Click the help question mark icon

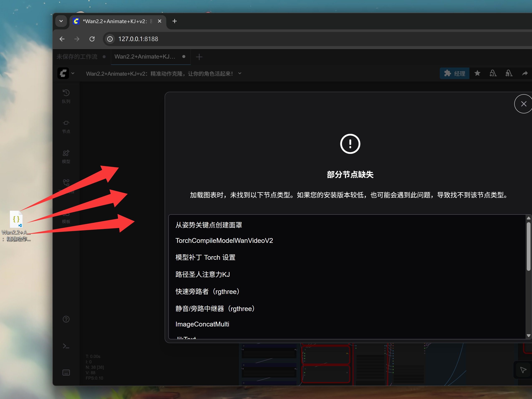pos(66,319)
